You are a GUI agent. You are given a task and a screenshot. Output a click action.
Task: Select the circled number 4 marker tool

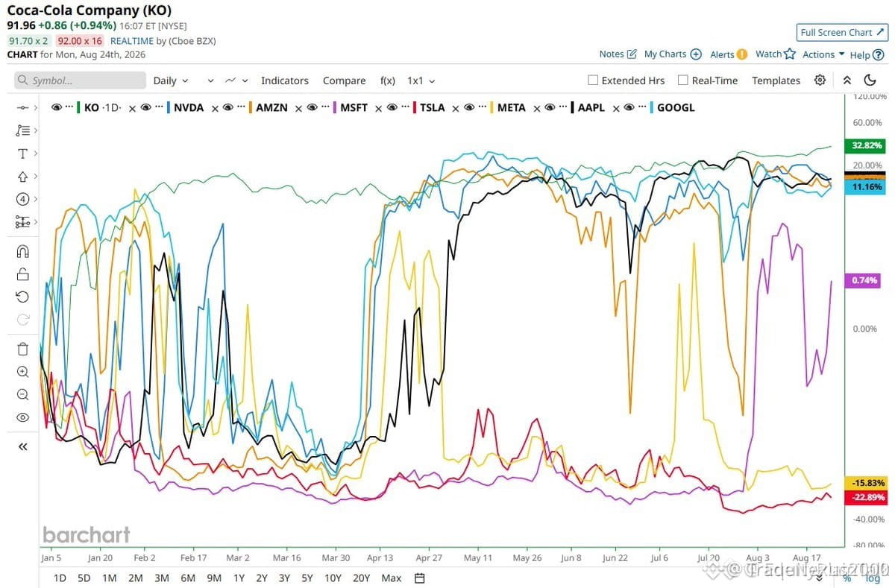click(x=22, y=199)
